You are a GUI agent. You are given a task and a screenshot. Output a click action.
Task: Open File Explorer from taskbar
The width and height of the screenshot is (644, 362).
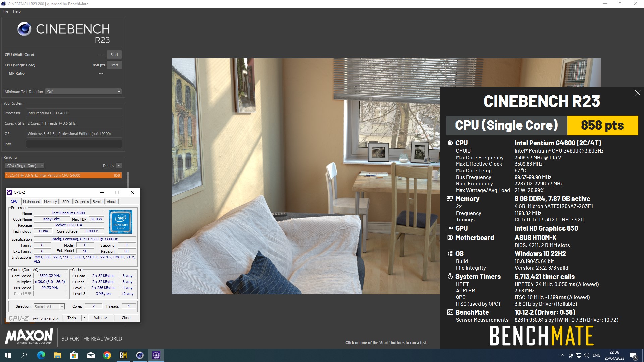[x=58, y=355]
